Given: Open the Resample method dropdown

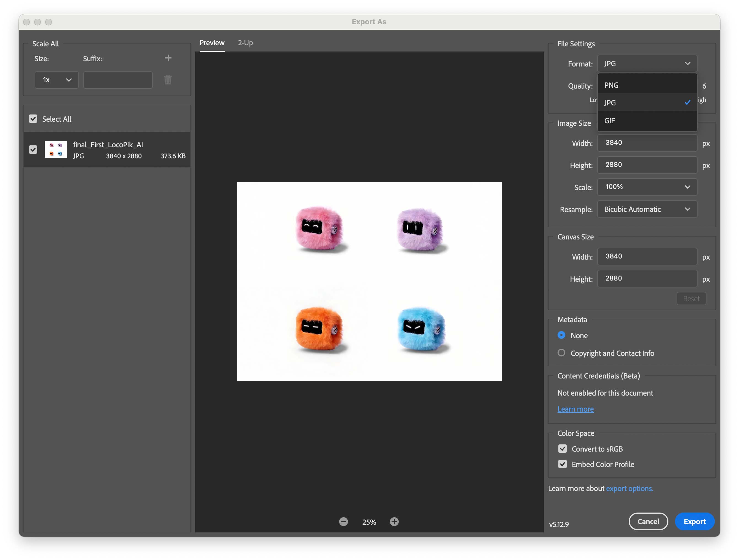Looking at the screenshot, I should click(647, 209).
